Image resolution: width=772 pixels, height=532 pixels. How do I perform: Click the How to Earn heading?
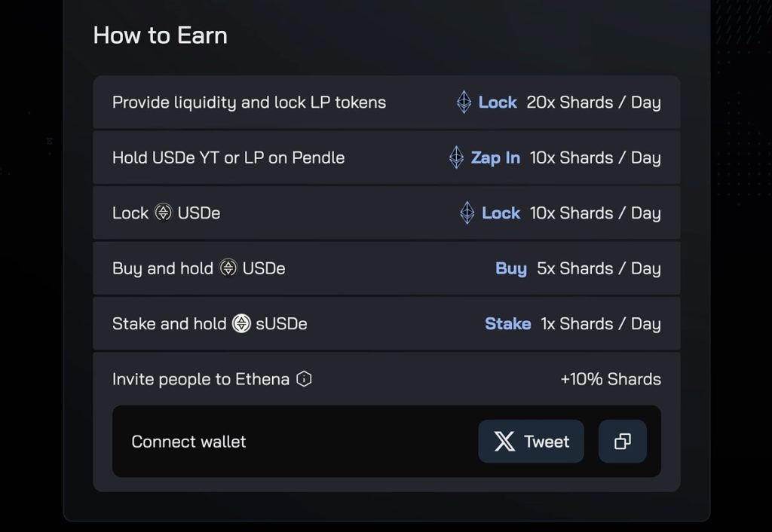tap(159, 35)
